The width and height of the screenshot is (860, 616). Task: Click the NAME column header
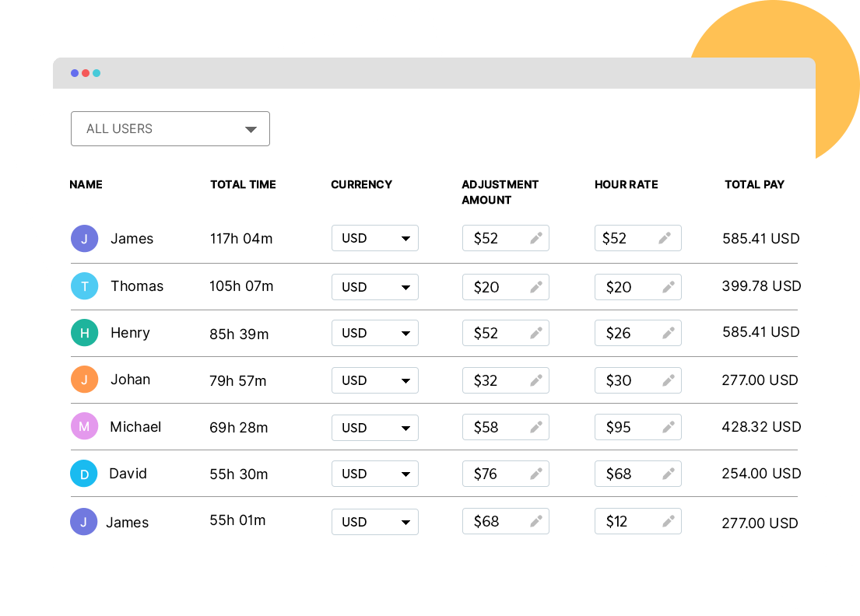pos(86,184)
